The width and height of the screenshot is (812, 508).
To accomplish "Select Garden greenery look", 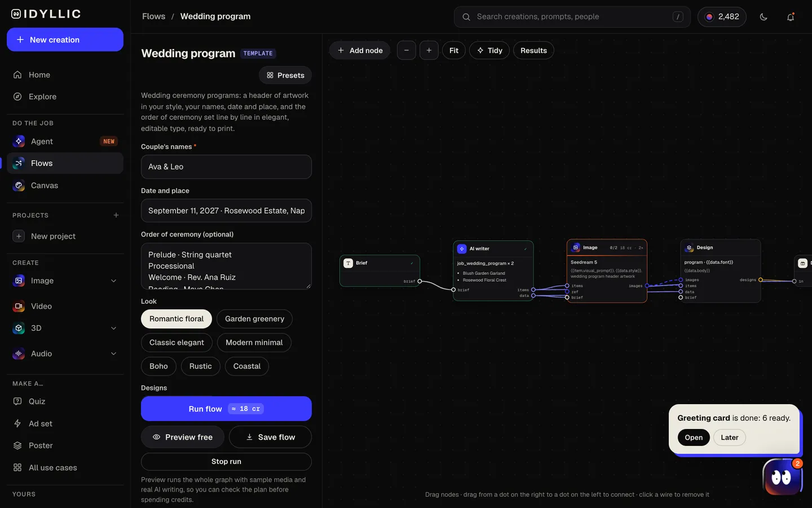I will point(254,319).
